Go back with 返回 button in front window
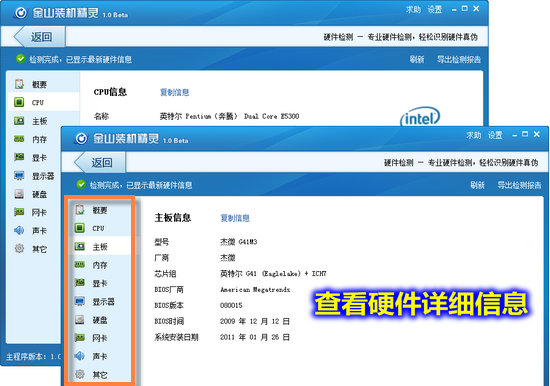 point(99,162)
